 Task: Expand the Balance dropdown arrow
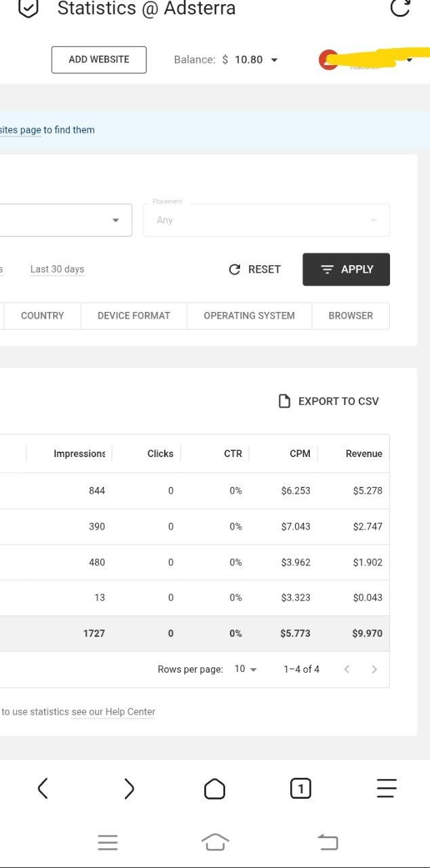point(274,60)
